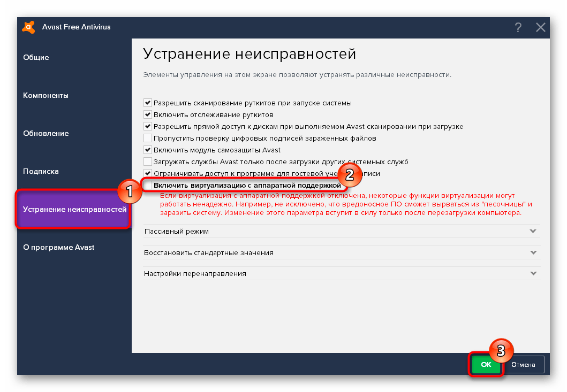The width and height of the screenshot is (567, 392).
Task: Toggle Разрешить прямой доступ к дискам checkbox
Action: 148,126
